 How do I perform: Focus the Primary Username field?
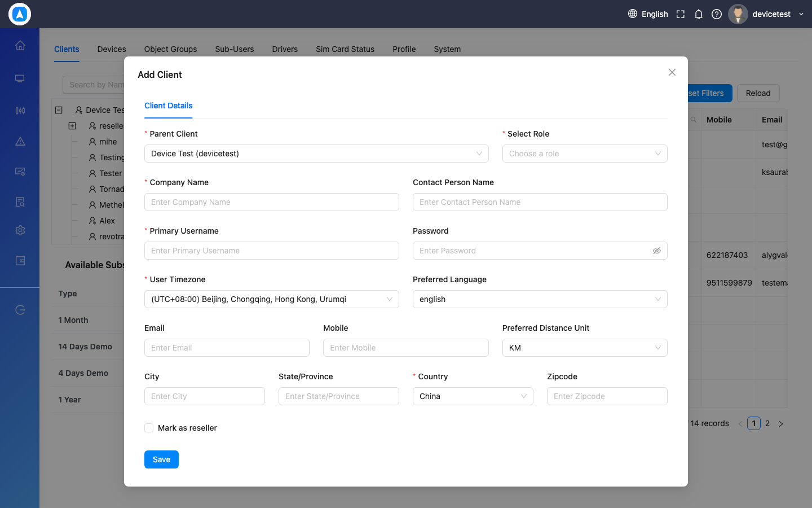pyautogui.click(x=272, y=251)
